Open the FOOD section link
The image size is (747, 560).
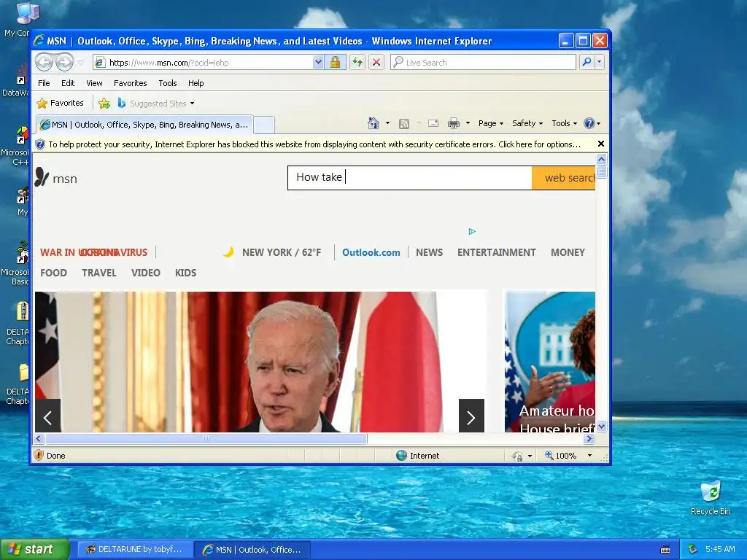(53, 273)
